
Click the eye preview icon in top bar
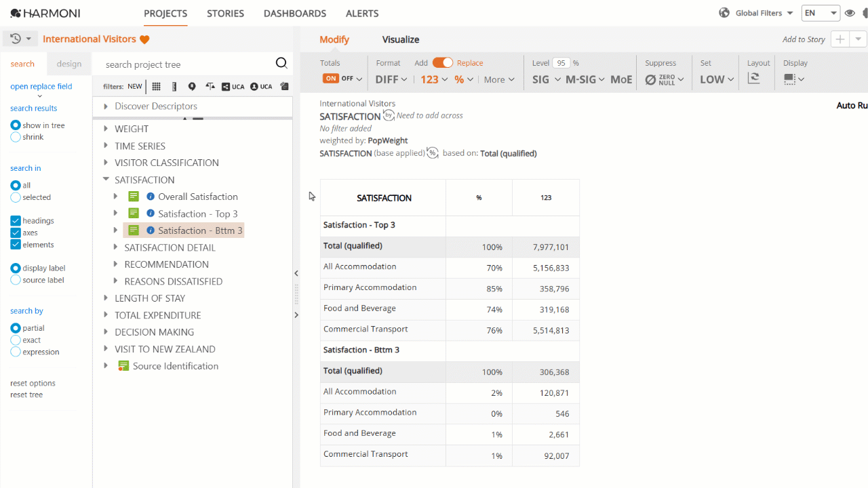(849, 13)
